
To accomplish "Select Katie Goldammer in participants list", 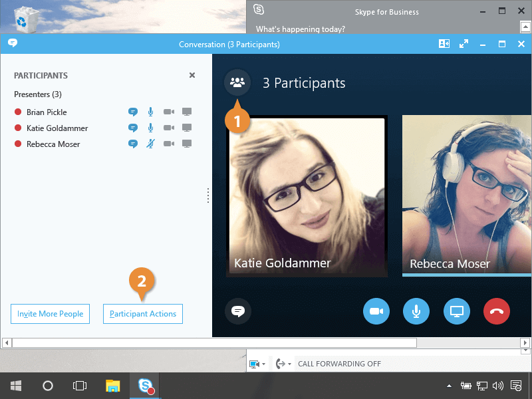I will click(x=57, y=128).
